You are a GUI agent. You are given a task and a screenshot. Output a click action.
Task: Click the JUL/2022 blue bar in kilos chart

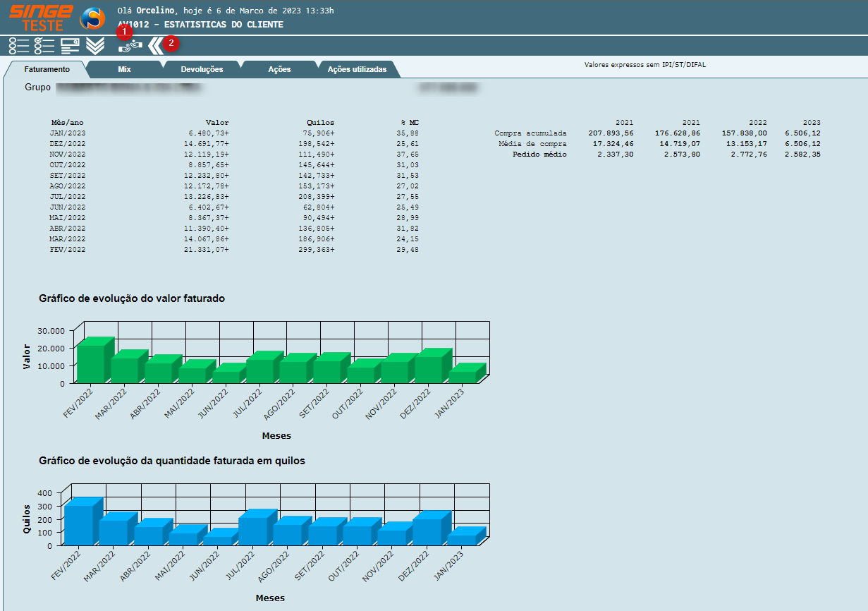tap(253, 531)
